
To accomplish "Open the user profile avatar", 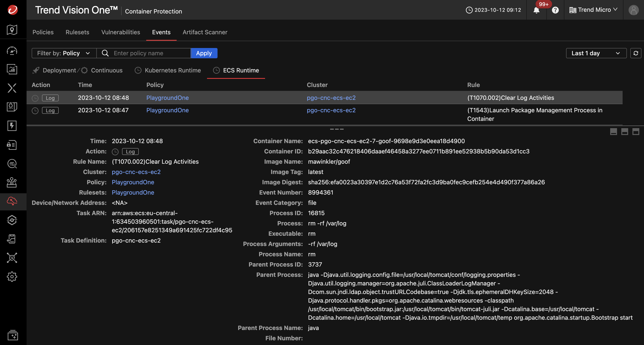I will point(634,10).
